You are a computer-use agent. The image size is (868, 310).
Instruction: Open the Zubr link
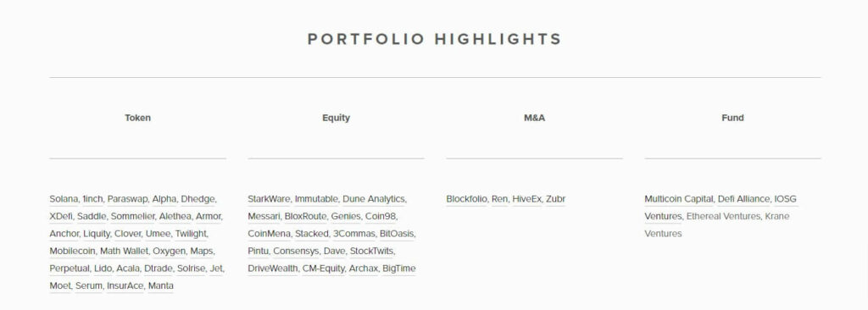(x=555, y=199)
